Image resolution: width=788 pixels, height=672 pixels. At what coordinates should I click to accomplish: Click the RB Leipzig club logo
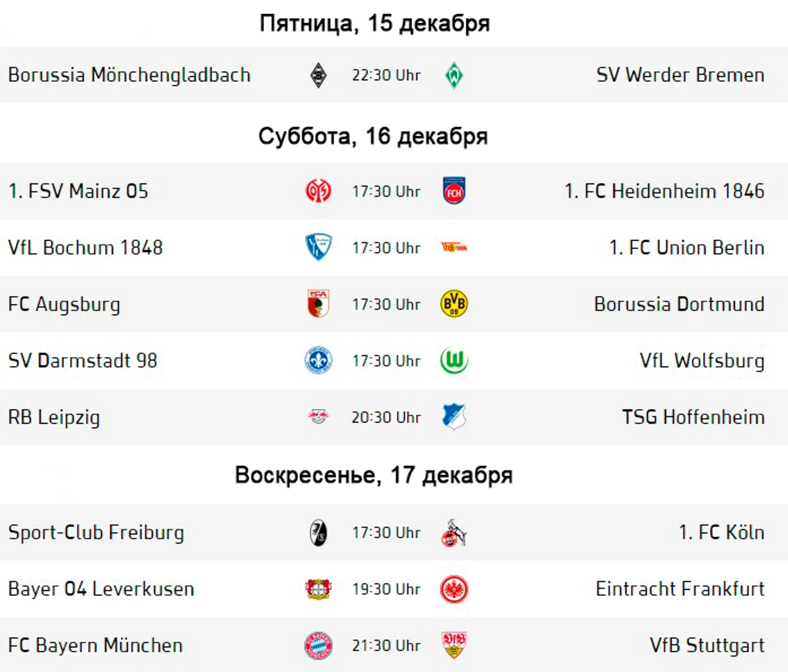318,417
